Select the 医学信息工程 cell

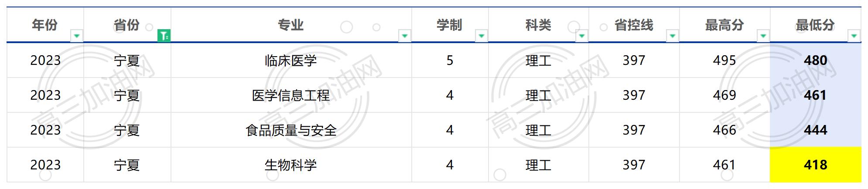(291, 95)
